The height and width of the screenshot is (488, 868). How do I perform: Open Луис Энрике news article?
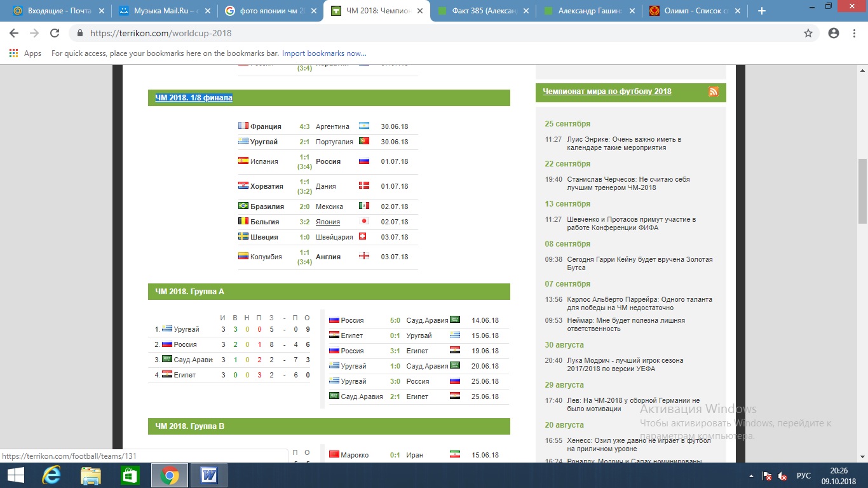[x=624, y=144]
